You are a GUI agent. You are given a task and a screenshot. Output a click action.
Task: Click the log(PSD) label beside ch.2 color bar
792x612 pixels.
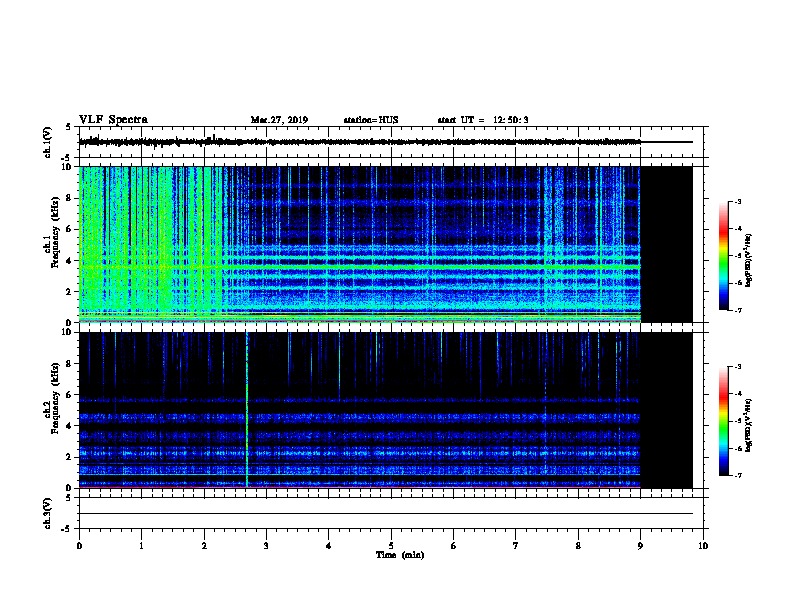click(748, 425)
